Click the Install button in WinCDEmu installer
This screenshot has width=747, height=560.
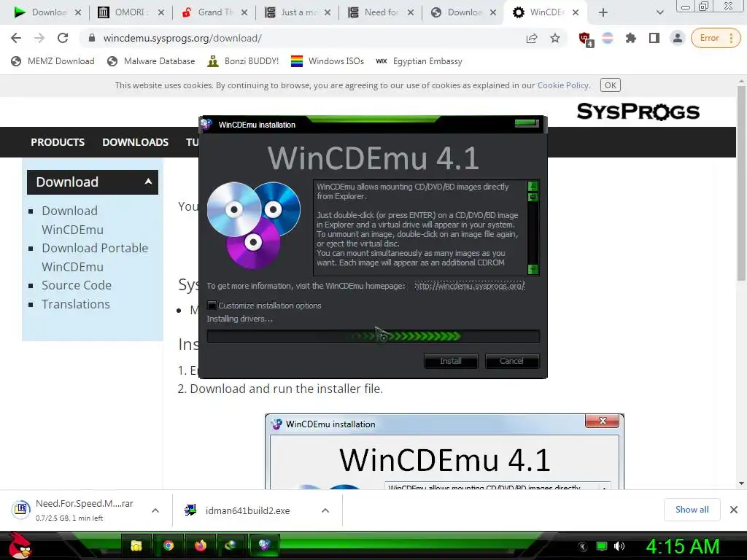(451, 361)
